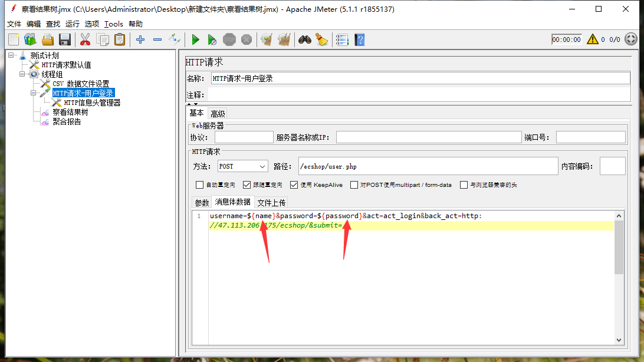The width and height of the screenshot is (644, 362).
Task: Select 聚合报告 tree item
Action: (x=67, y=121)
